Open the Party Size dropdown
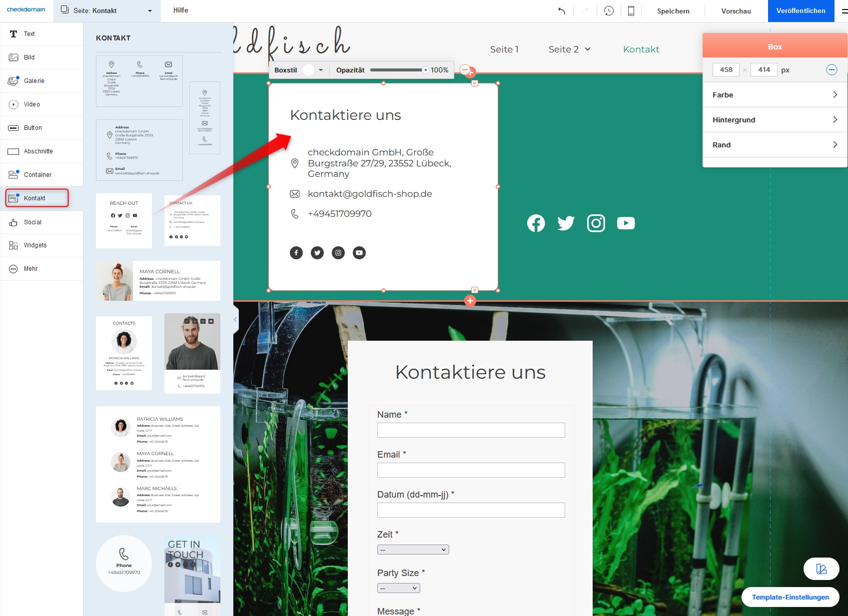The image size is (848, 616). click(398, 588)
